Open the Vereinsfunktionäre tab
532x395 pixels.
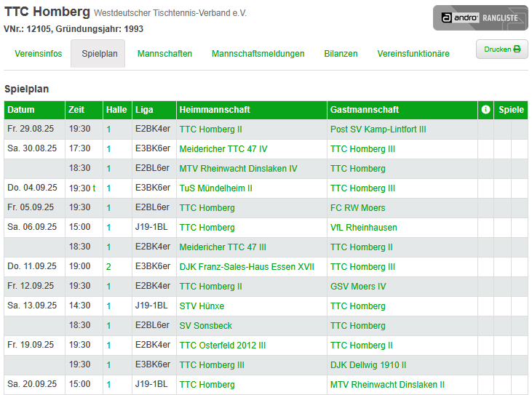click(413, 54)
